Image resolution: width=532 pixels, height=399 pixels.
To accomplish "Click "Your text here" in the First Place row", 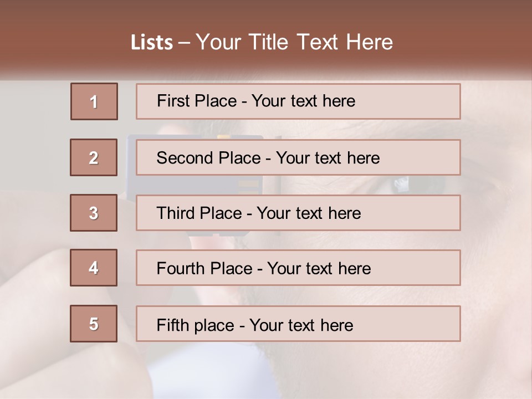I will pos(303,101).
